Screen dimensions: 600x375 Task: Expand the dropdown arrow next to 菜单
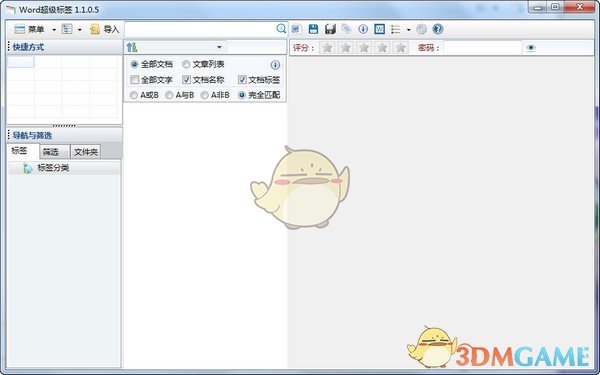pyautogui.click(x=54, y=29)
